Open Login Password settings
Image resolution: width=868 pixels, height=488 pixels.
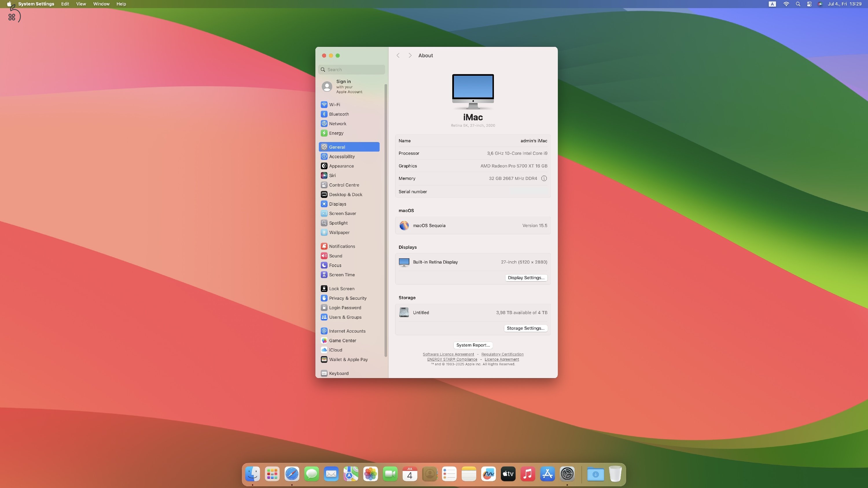pyautogui.click(x=349, y=307)
